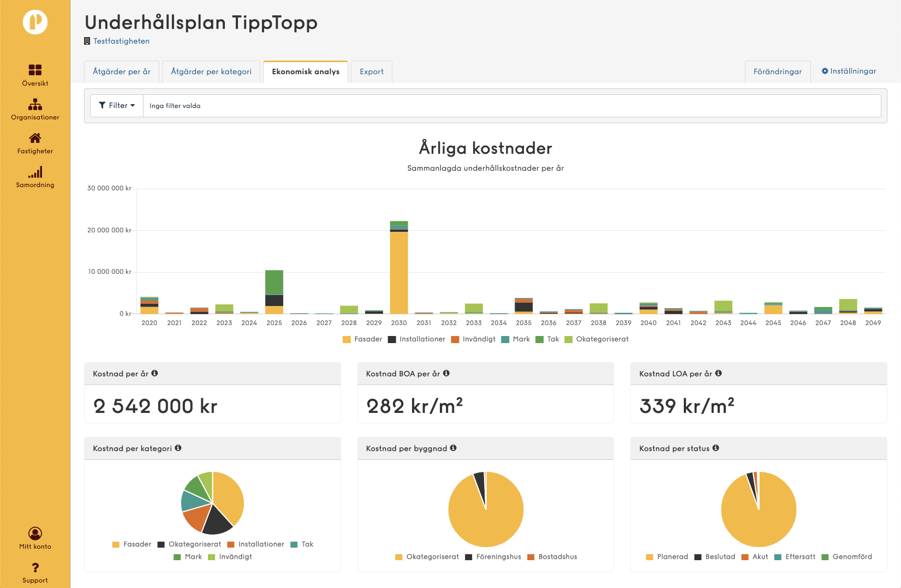This screenshot has width=901, height=588.
Task: Open Organisationer in the sidebar
Action: 35,104
